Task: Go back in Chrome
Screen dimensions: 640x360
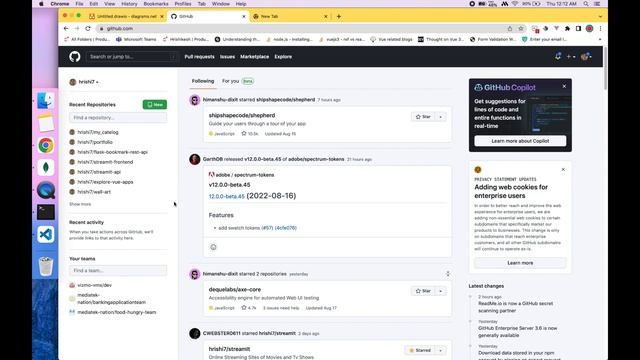Action: click(66, 29)
